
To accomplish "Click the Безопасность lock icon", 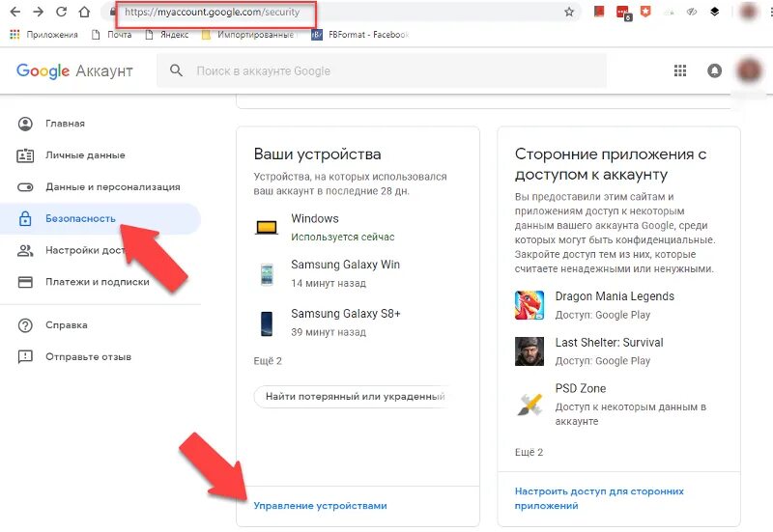I will [x=25, y=219].
